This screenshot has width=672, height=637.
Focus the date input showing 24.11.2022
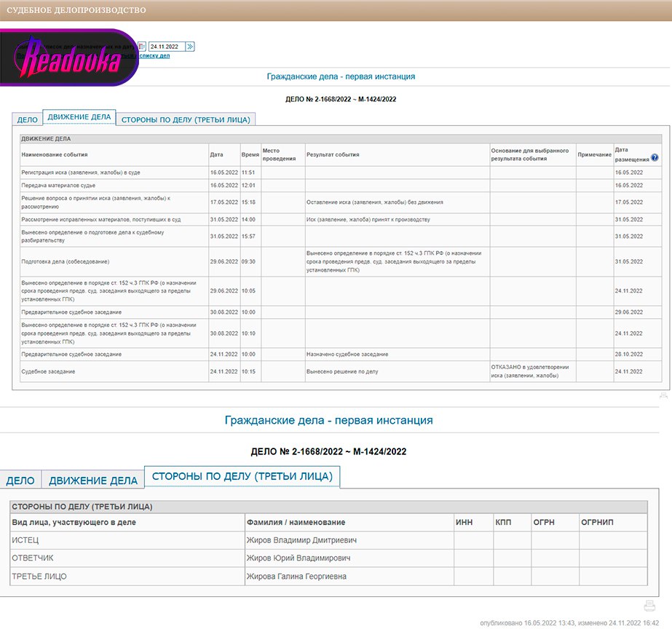(167, 47)
